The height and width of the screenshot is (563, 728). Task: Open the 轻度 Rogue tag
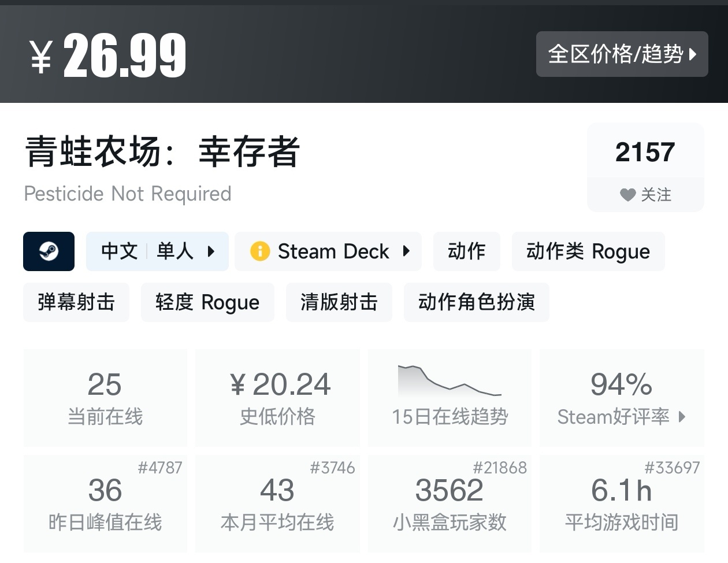pos(207,302)
